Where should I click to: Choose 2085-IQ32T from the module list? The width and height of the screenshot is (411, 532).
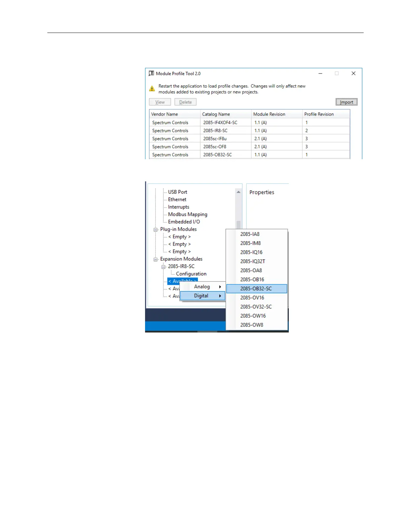(x=257, y=261)
